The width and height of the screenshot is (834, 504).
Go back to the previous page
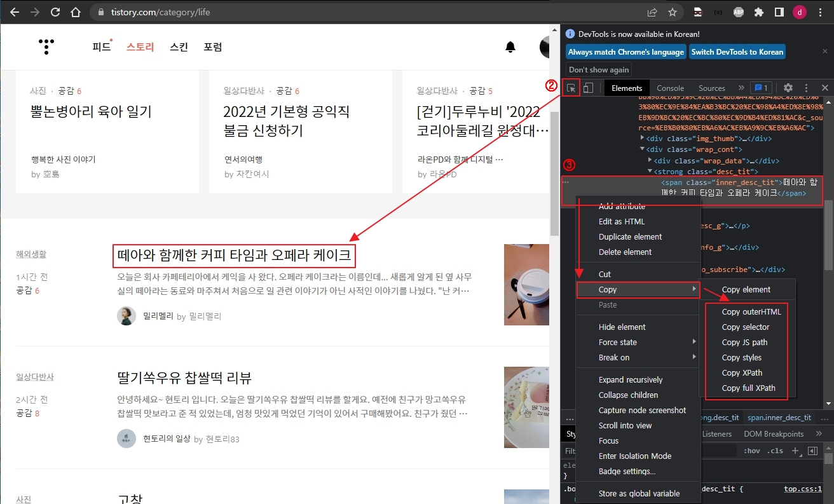click(15, 12)
